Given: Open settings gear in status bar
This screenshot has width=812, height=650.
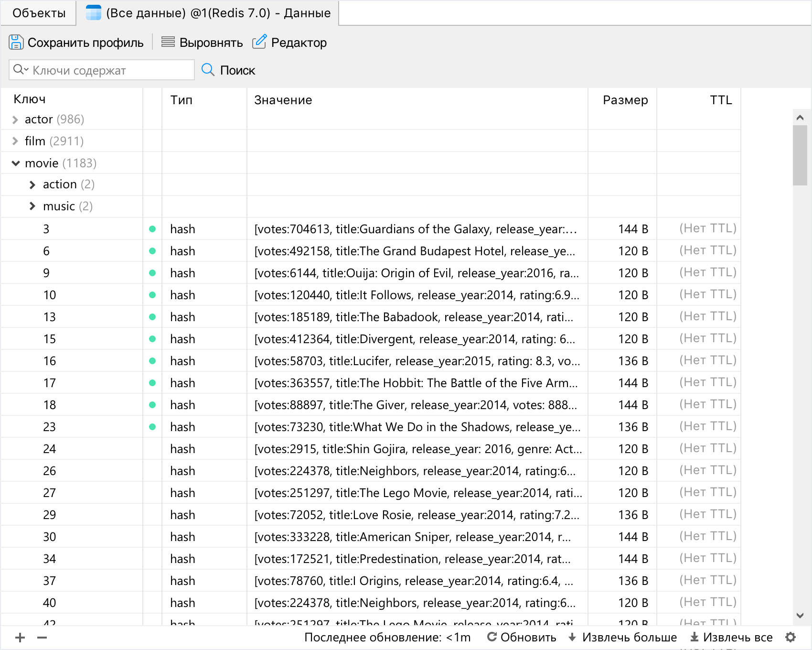Looking at the screenshot, I should pos(791,638).
